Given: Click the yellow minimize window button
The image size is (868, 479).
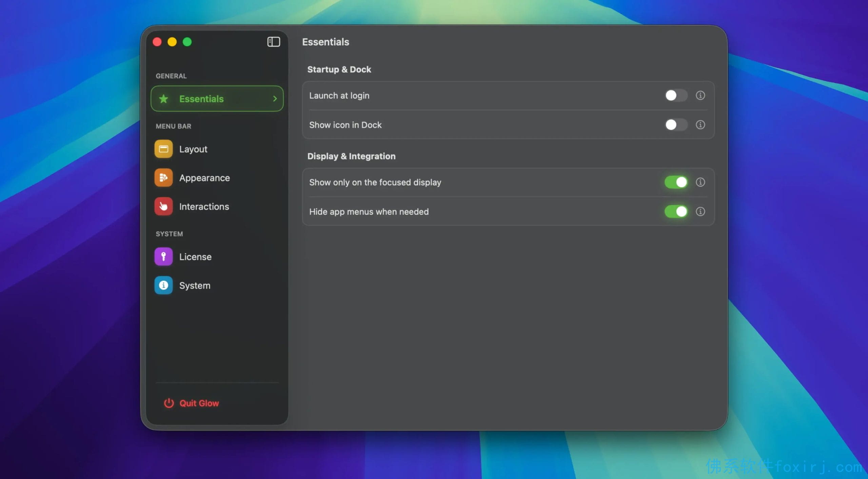Looking at the screenshot, I should 172,42.
